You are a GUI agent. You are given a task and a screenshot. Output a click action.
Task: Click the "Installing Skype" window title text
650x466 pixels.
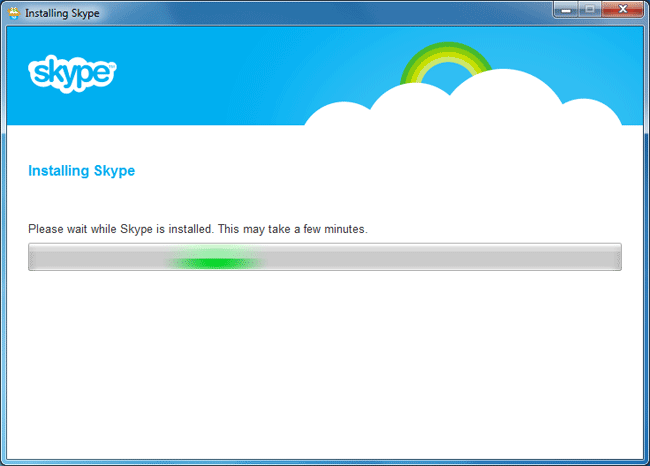coord(62,13)
